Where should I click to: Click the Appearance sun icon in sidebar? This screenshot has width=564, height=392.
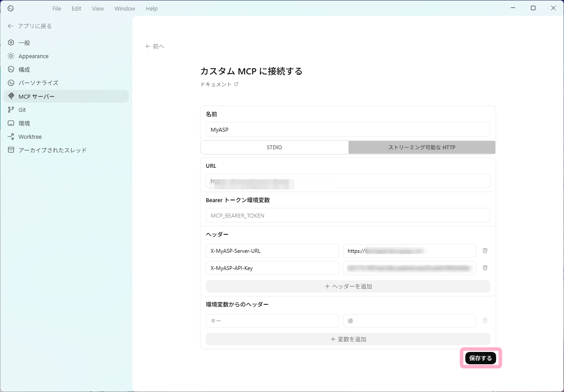pos(11,56)
